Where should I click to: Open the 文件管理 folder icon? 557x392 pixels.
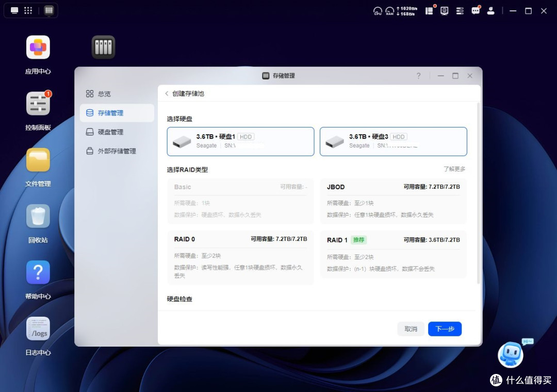[38, 159]
